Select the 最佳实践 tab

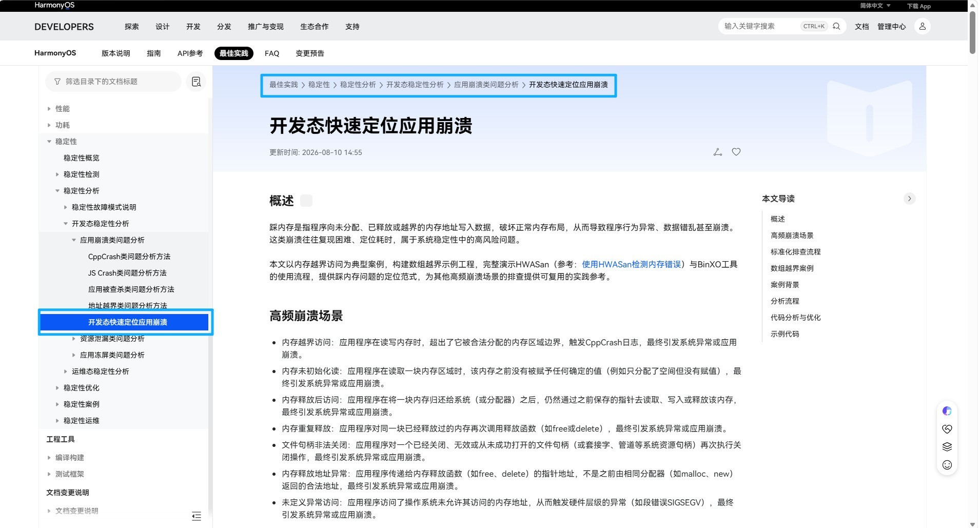click(x=234, y=53)
